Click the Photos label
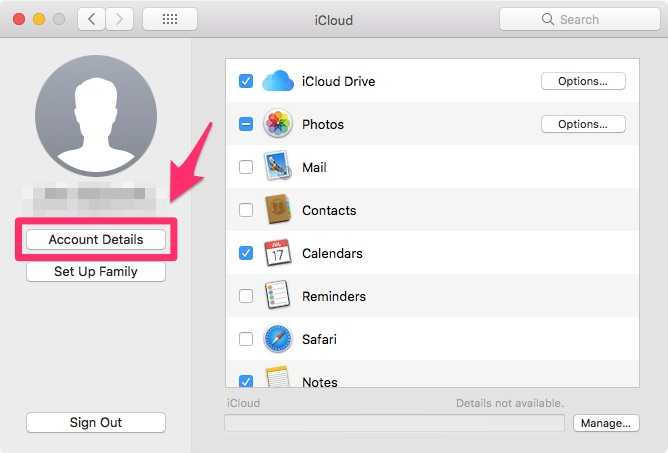Image resolution: width=668 pixels, height=453 pixels. pyautogui.click(x=323, y=124)
